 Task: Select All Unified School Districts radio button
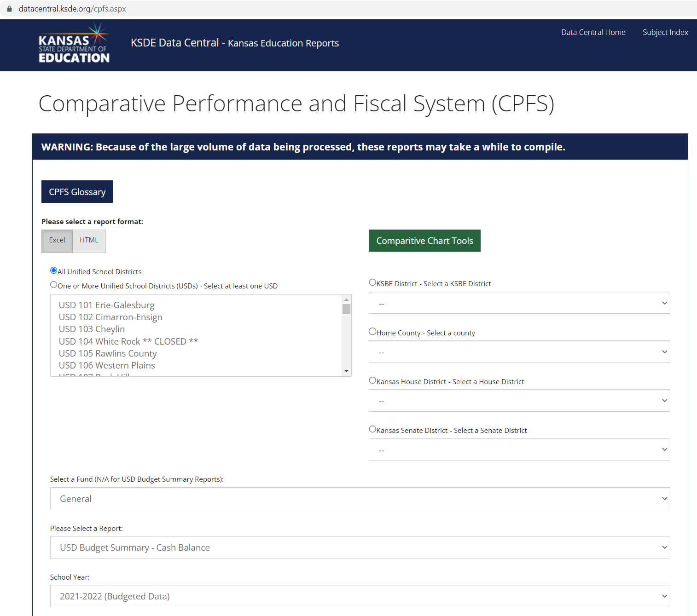(x=53, y=271)
